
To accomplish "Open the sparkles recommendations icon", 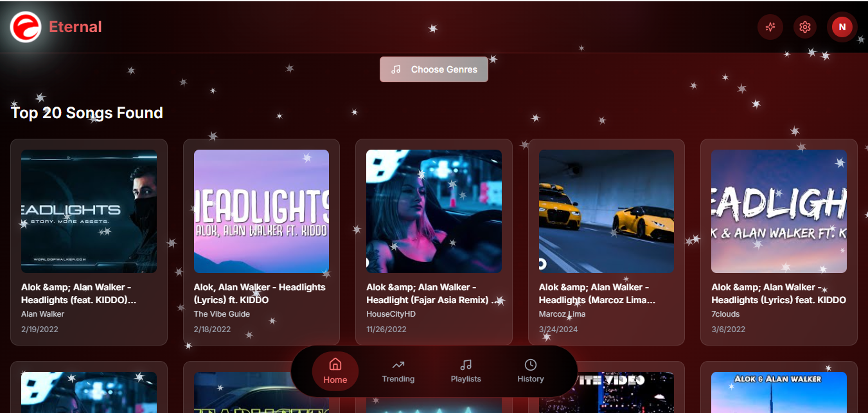I will (770, 27).
